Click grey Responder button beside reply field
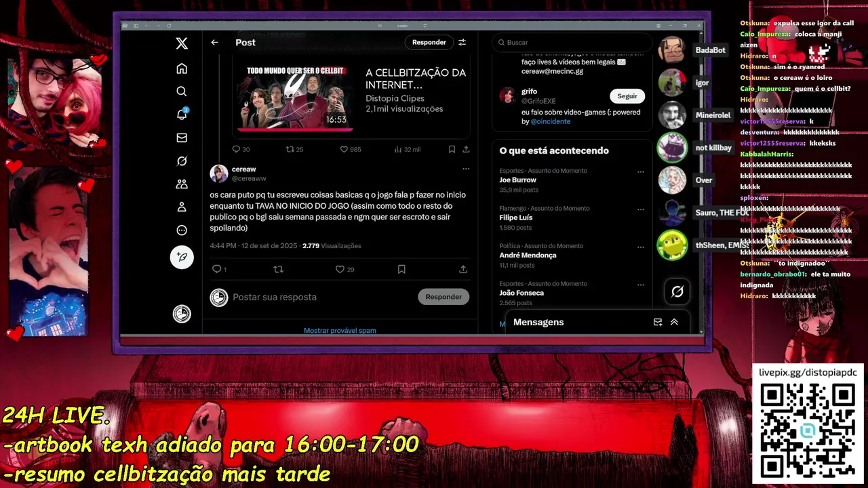This screenshot has width=868, height=488. click(x=443, y=297)
